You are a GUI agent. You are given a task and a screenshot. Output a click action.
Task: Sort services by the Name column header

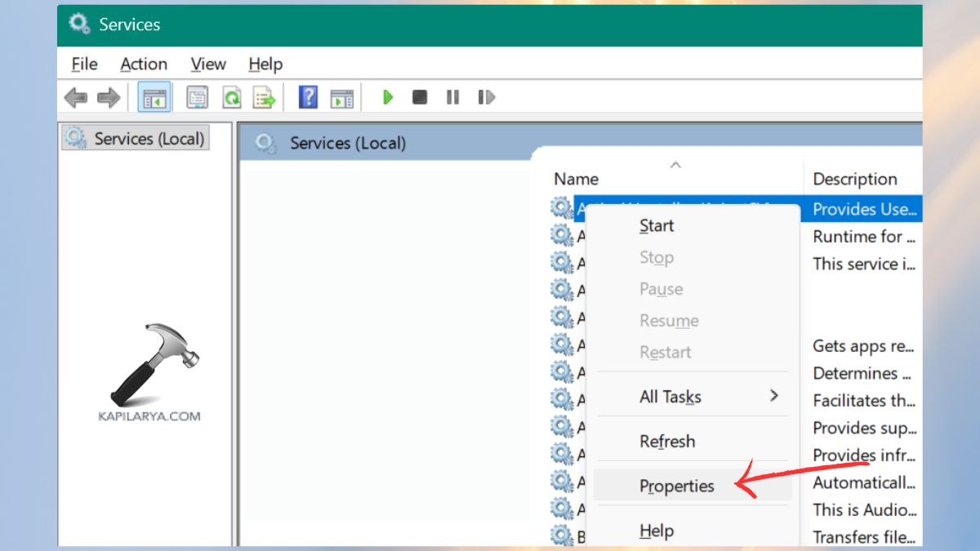click(576, 178)
